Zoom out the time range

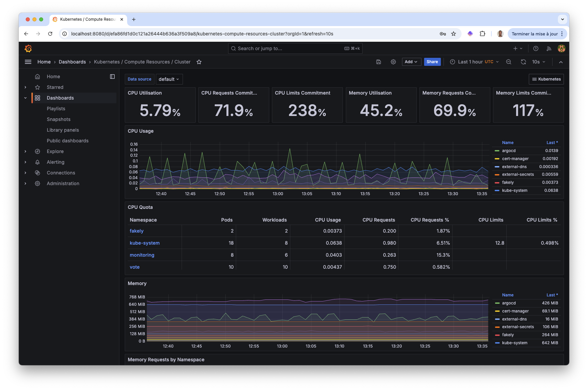(509, 62)
